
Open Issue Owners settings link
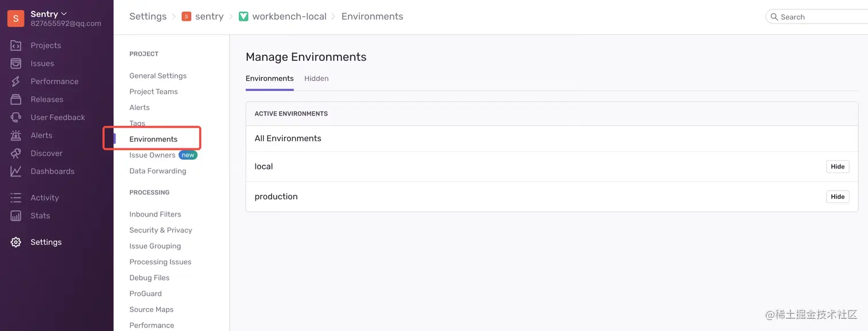[152, 155]
